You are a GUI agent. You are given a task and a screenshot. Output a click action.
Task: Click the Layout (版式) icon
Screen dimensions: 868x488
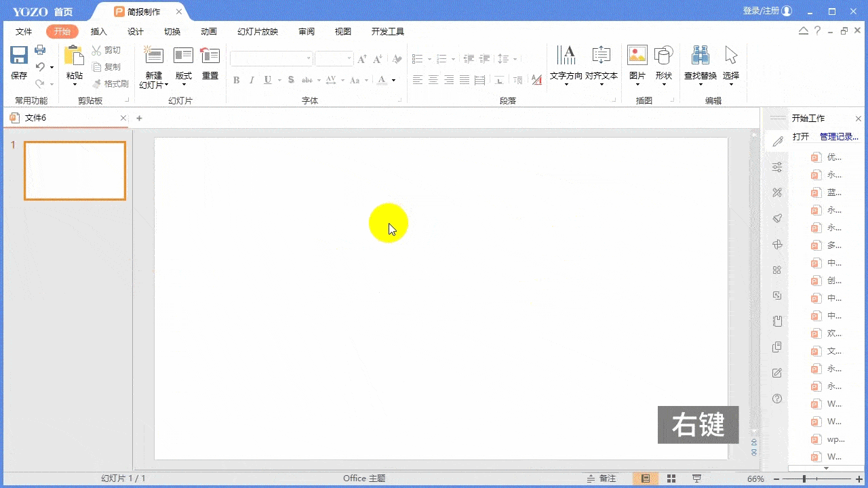pyautogui.click(x=183, y=56)
